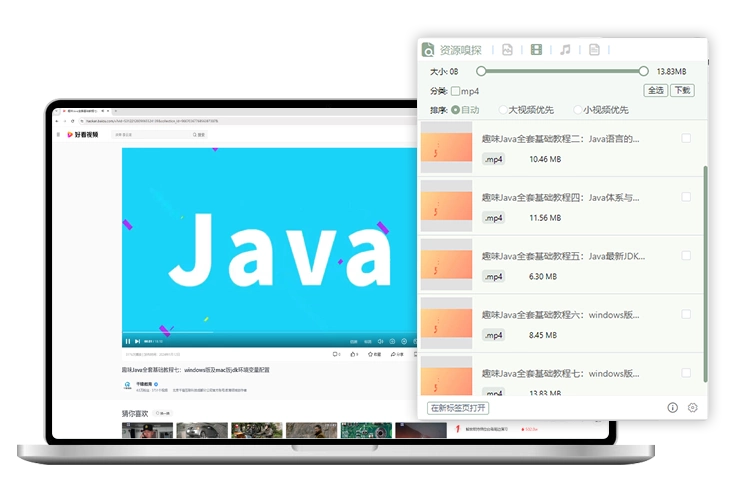Image resolution: width=750 pixels, height=499 pixels.
Task: Click the .mp4 tag beside 10.46 MB
Action: point(494,159)
